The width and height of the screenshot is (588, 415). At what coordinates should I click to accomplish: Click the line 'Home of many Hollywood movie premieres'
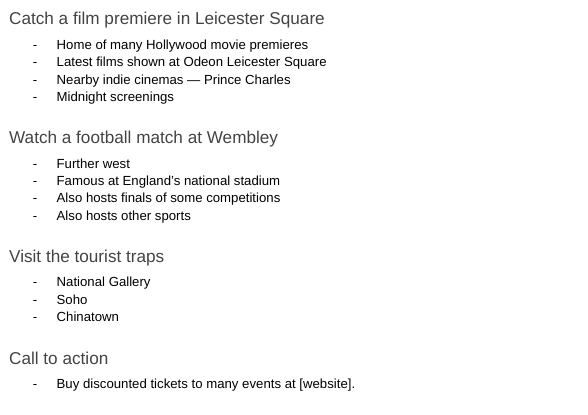182,45
